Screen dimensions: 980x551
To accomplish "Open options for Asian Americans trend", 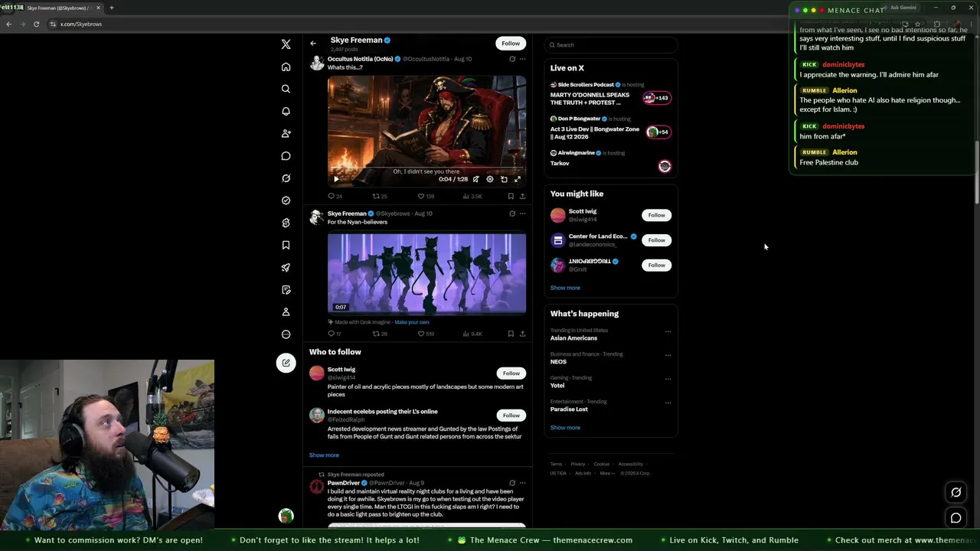I will [668, 331].
